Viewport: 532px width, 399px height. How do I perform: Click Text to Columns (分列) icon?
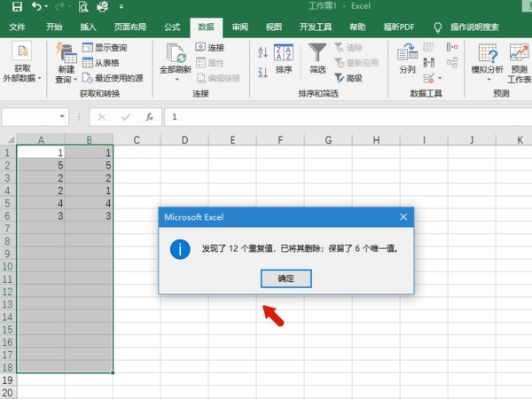tap(407, 58)
